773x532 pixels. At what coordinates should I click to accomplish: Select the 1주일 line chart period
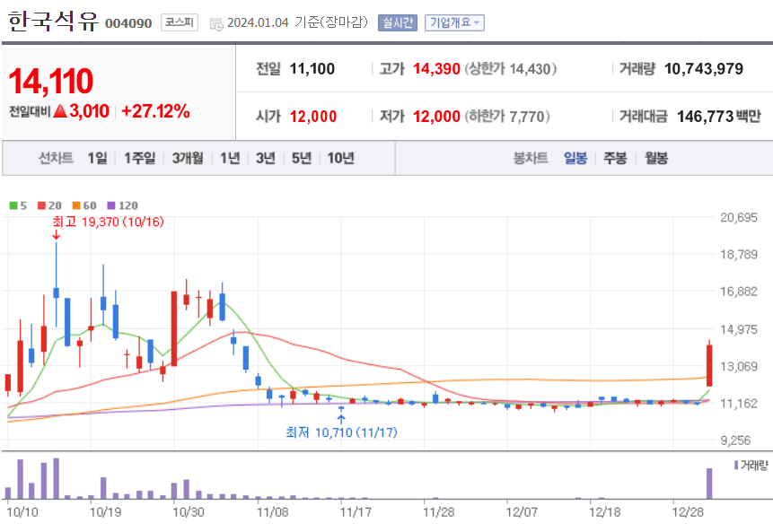click(x=139, y=158)
